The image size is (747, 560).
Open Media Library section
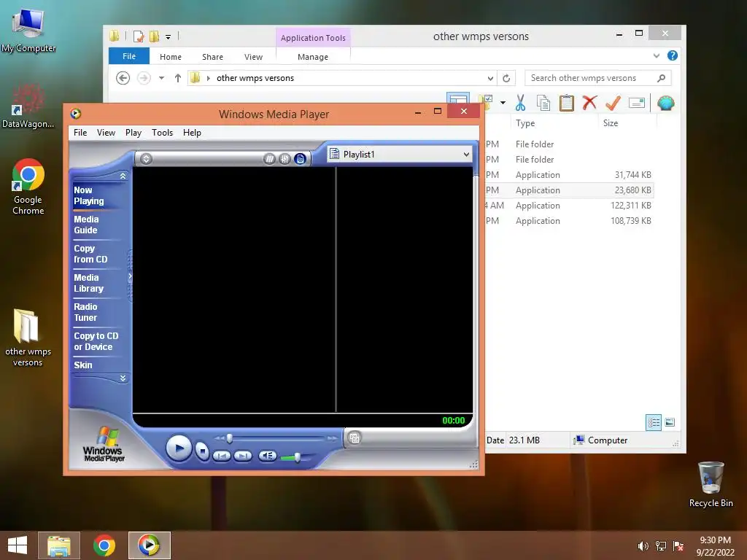click(88, 283)
